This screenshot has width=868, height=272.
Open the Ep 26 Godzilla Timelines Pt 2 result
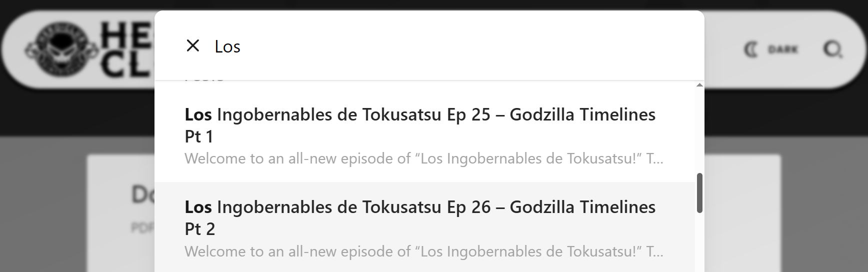tap(424, 228)
